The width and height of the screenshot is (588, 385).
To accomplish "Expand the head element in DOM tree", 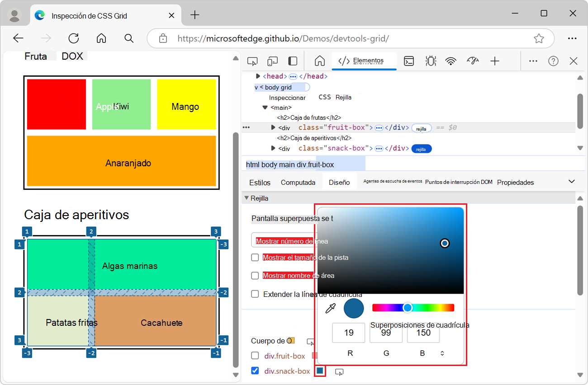I will (x=258, y=76).
